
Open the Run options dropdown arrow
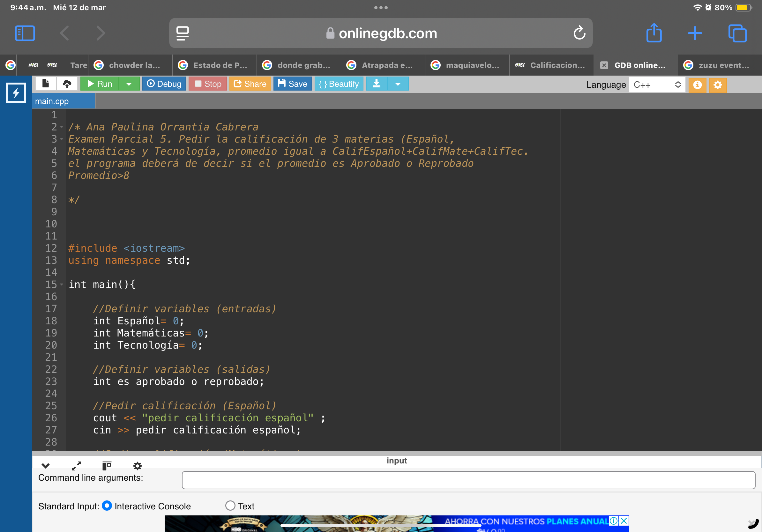(129, 84)
